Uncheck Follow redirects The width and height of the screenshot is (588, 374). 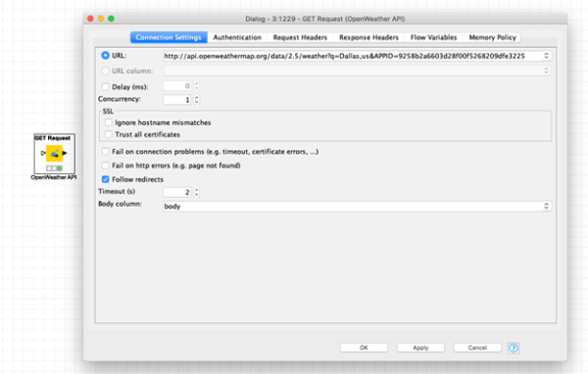[106, 179]
